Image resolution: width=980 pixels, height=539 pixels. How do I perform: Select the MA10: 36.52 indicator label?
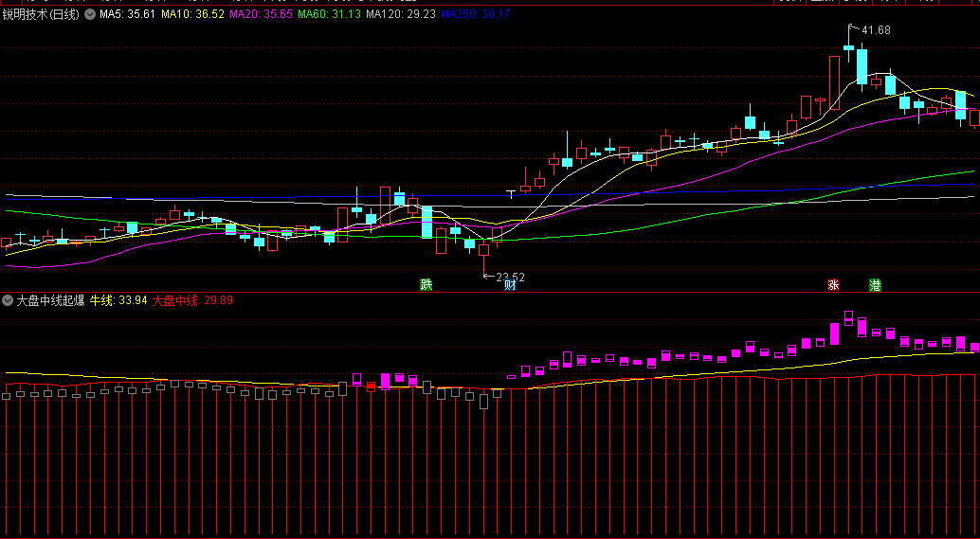coord(192,14)
